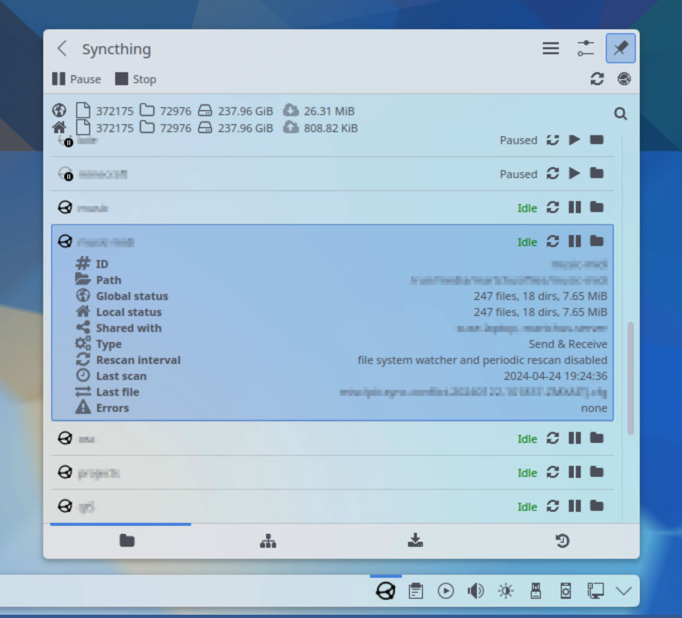The image size is (682, 618).
Task: Rescan the Paused folder just above the first Idle folder
Action: tap(552, 174)
